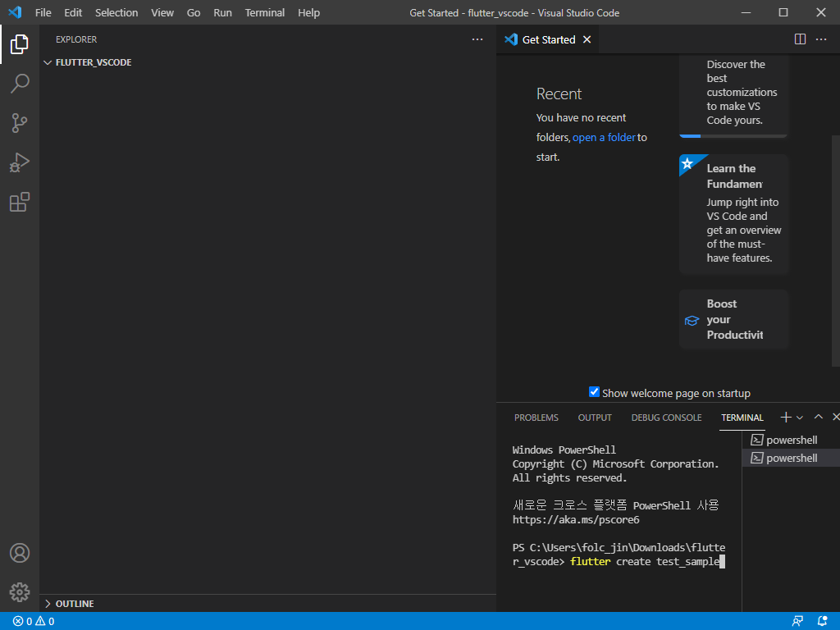Viewport: 840px width, 630px height.
Task: Maximize the VS Code window
Action: click(783, 12)
